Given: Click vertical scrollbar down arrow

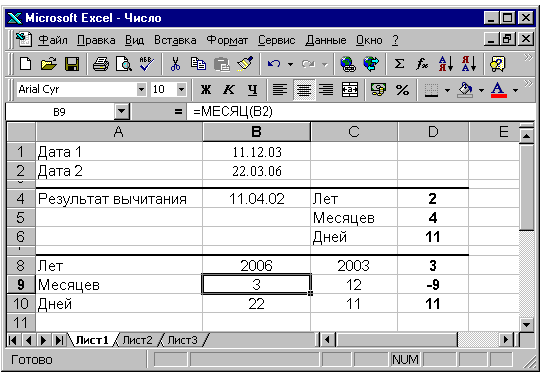Looking at the screenshot, I should [x=526, y=324].
